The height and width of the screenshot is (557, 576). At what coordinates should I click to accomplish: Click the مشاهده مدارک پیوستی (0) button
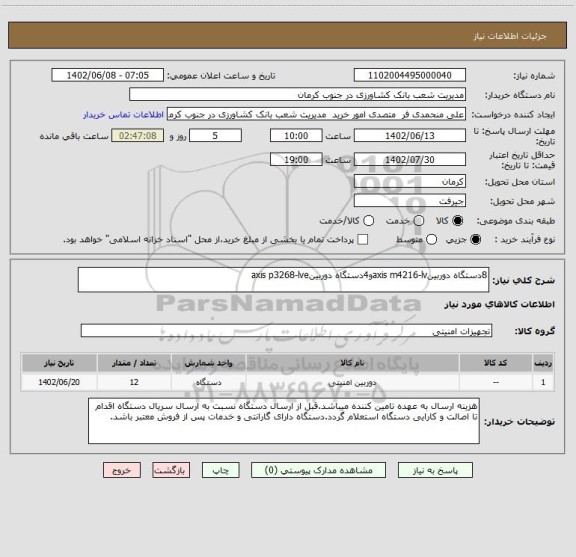click(318, 470)
